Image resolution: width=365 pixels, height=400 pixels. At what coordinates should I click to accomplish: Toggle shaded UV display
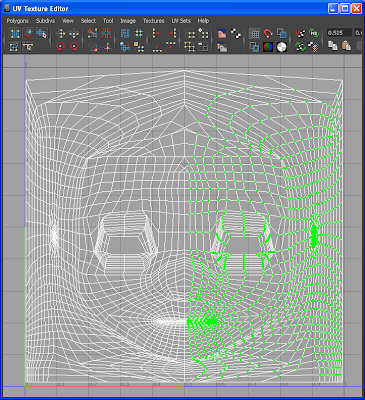282,34
